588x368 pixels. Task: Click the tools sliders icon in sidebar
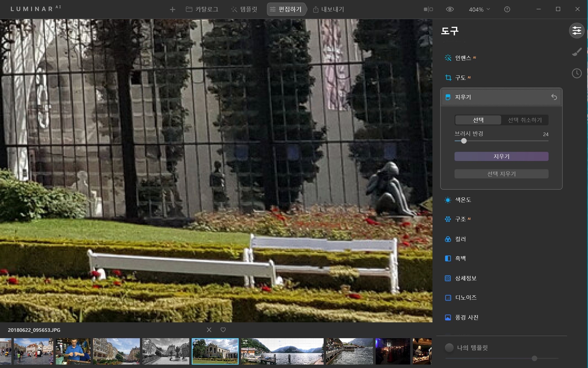pyautogui.click(x=577, y=31)
